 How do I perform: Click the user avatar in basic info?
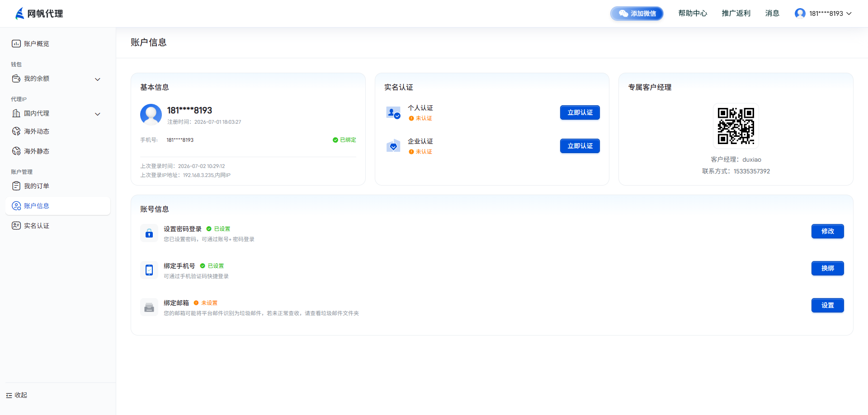(x=151, y=115)
